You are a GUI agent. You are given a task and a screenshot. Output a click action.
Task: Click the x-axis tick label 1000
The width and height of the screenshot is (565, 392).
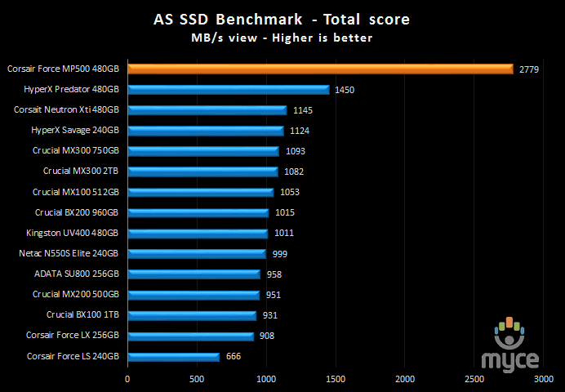pos(266,379)
